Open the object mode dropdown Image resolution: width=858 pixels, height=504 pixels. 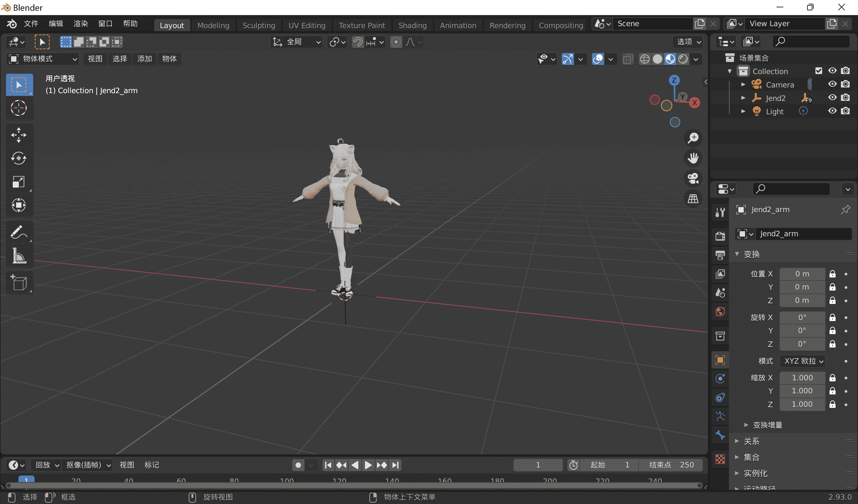(42, 59)
